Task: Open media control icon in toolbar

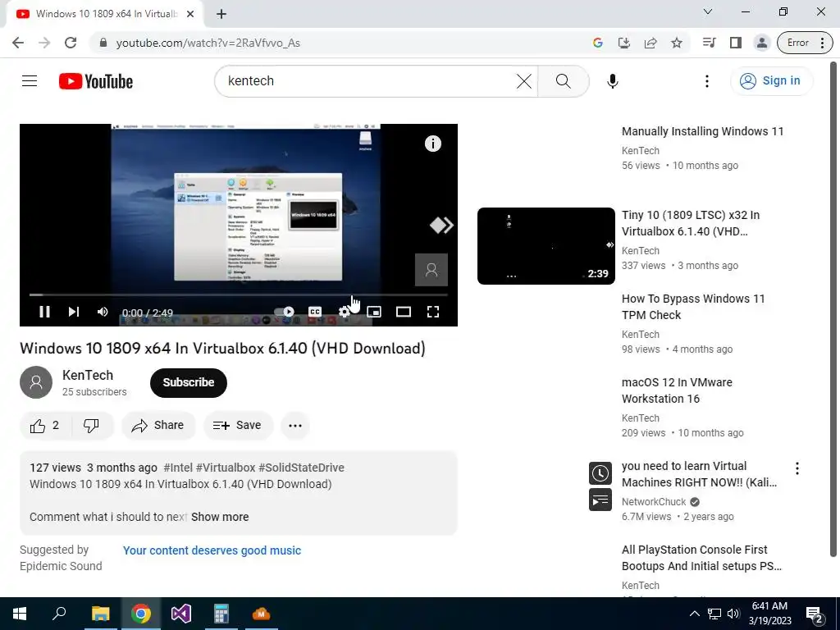Action: (x=710, y=43)
